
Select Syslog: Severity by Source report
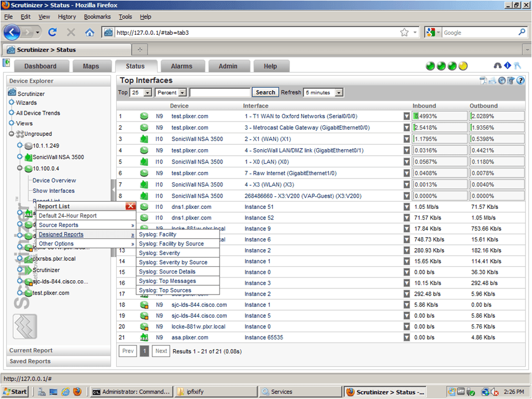click(x=178, y=262)
